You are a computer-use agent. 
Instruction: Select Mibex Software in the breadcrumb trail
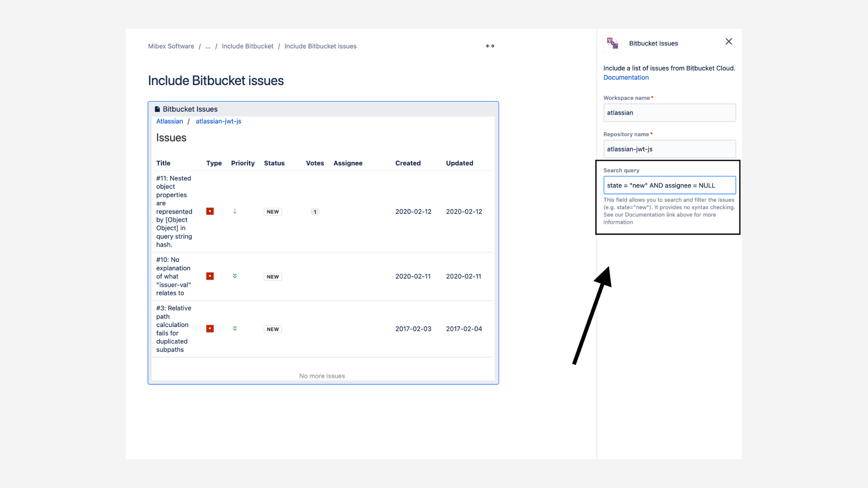coord(171,46)
